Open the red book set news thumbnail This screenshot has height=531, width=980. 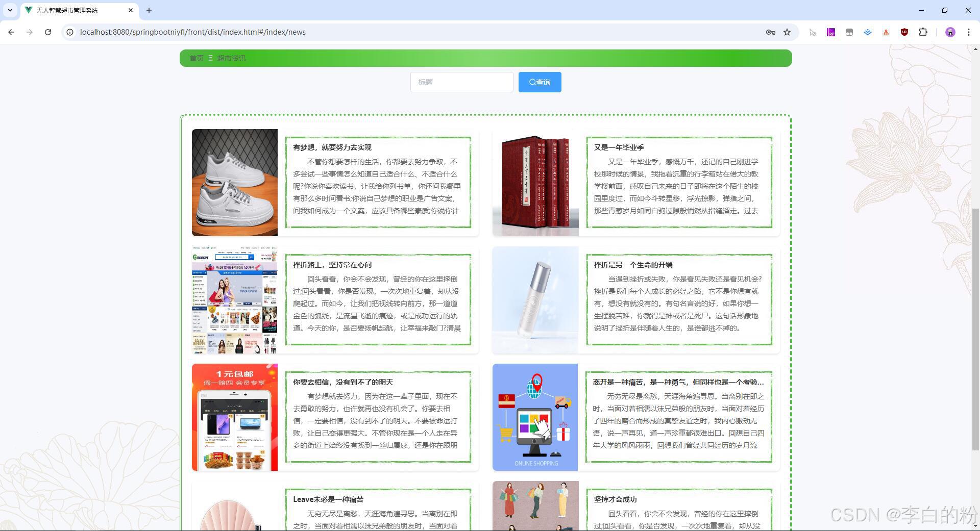coord(535,183)
